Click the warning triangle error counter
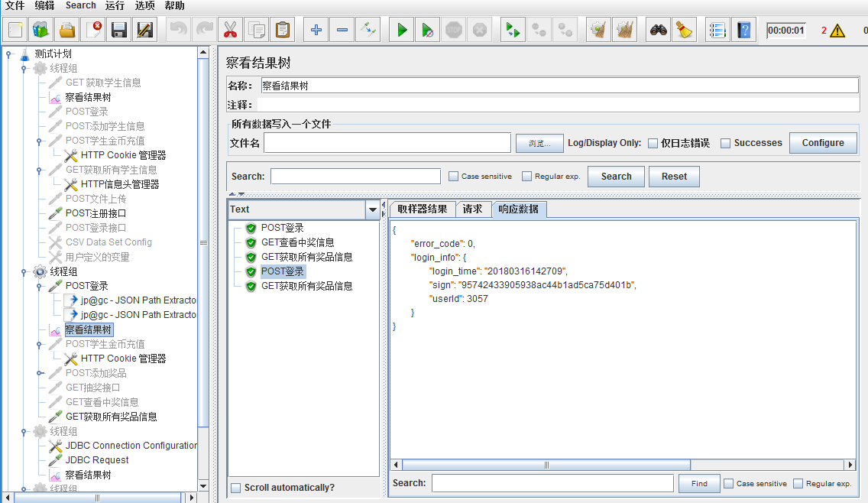 point(837,31)
